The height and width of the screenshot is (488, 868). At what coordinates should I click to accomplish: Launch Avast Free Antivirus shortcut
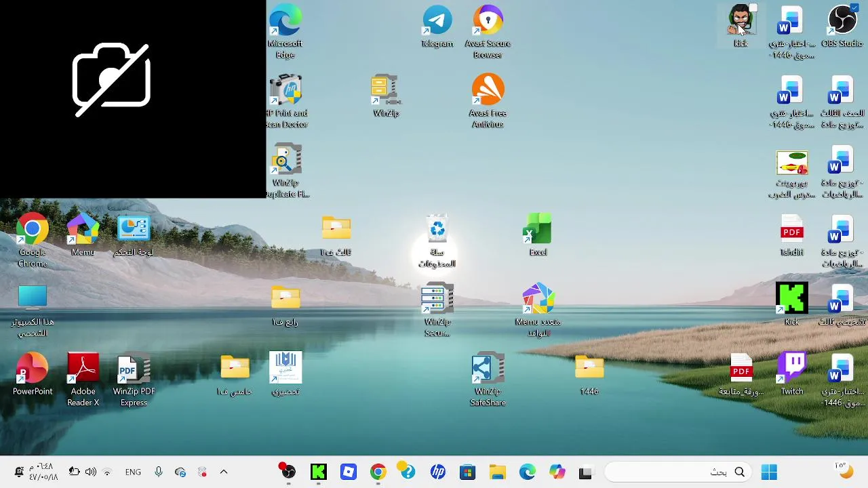(x=488, y=102)
